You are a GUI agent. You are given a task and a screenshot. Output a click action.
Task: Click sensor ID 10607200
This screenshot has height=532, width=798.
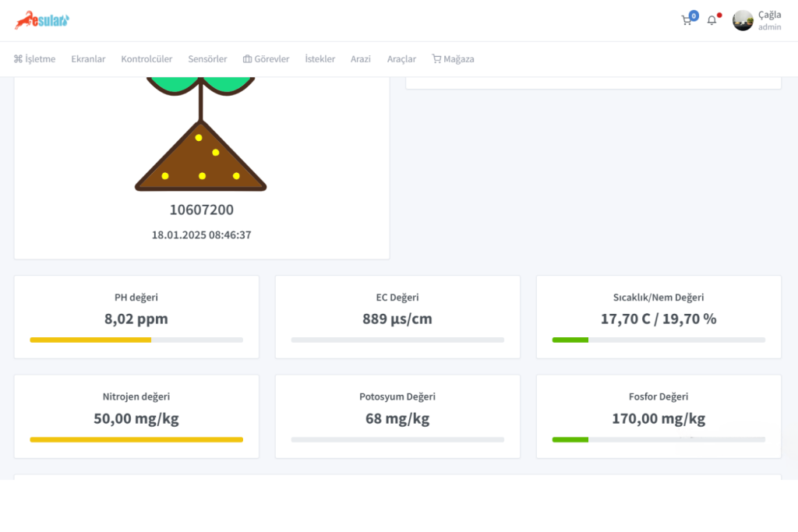pyautogui.click(x=201, y=210)
